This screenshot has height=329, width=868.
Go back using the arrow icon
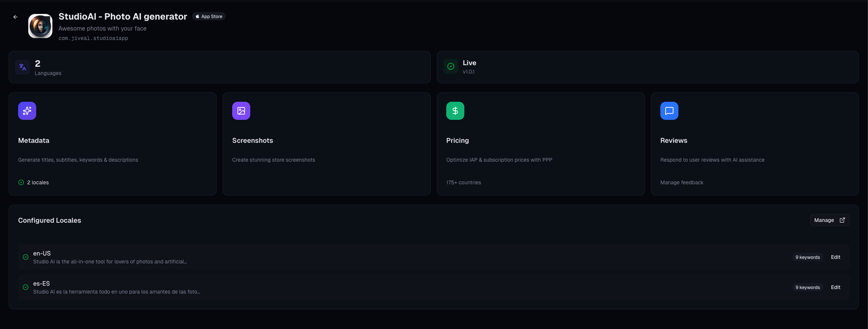(x=15, y=17)
